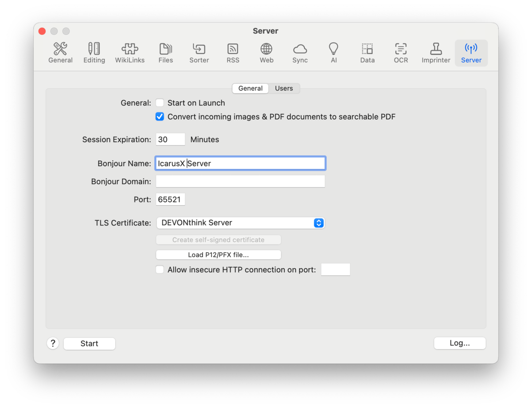Switch to the Users tab
532x408 pixels.
284,89
